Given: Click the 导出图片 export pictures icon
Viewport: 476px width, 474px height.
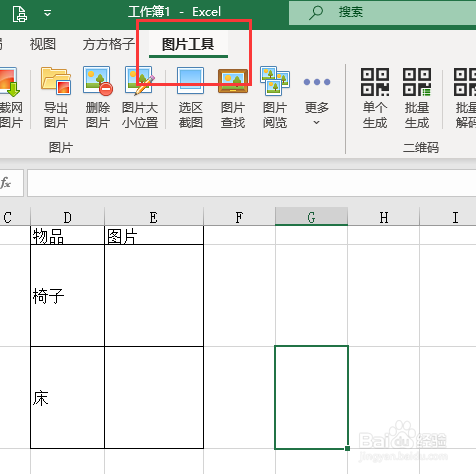Looking at the screenshot, I should pos(56,98).
